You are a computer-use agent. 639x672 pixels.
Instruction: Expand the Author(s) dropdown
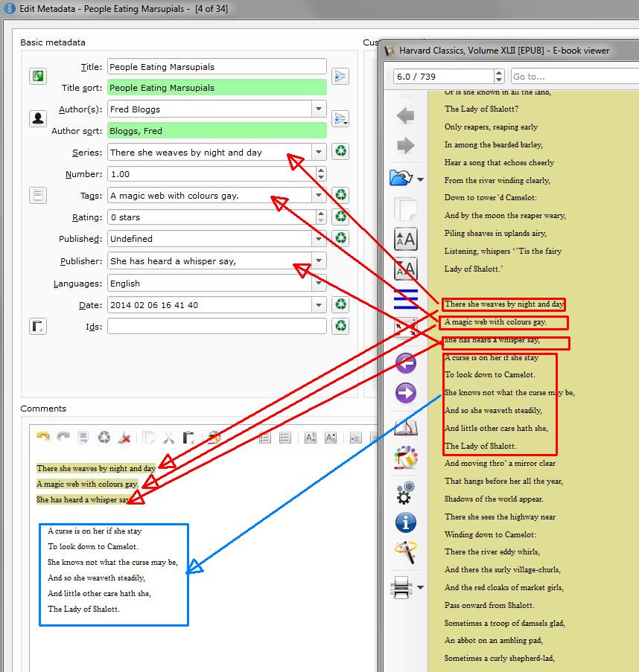tap(319, 109)
